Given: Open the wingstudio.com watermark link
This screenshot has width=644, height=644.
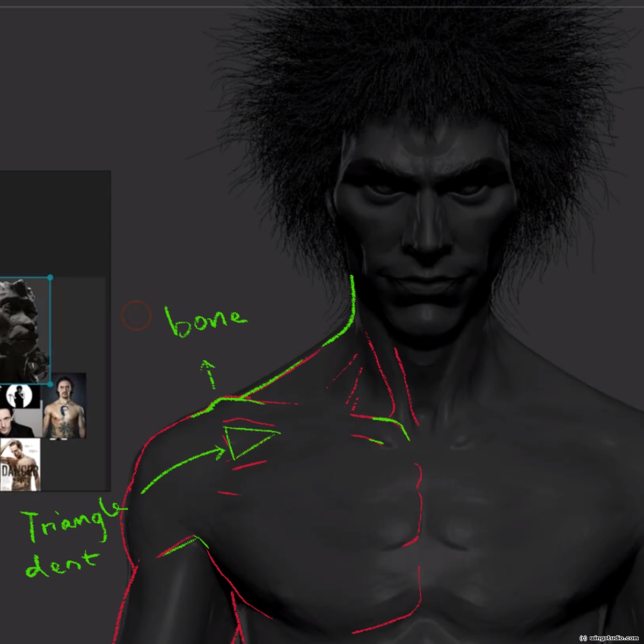Looking at the screenshot, I should [609, 638].
